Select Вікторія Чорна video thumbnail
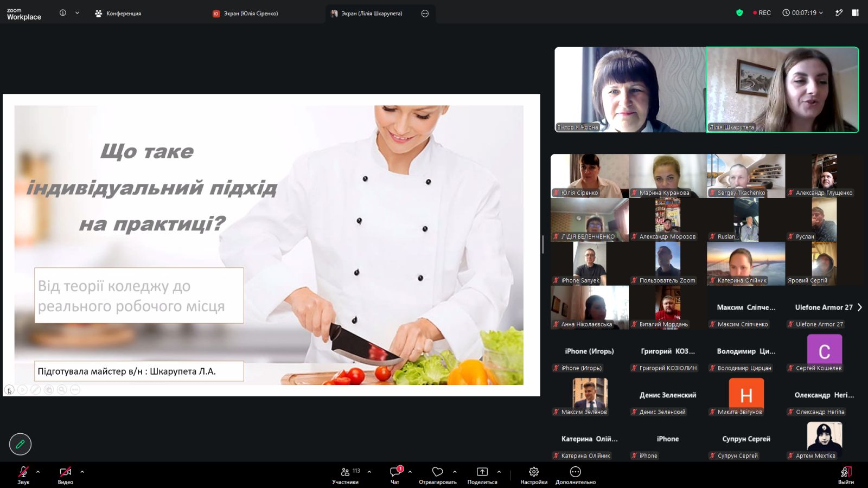868x488 pixels. [630, 89]
